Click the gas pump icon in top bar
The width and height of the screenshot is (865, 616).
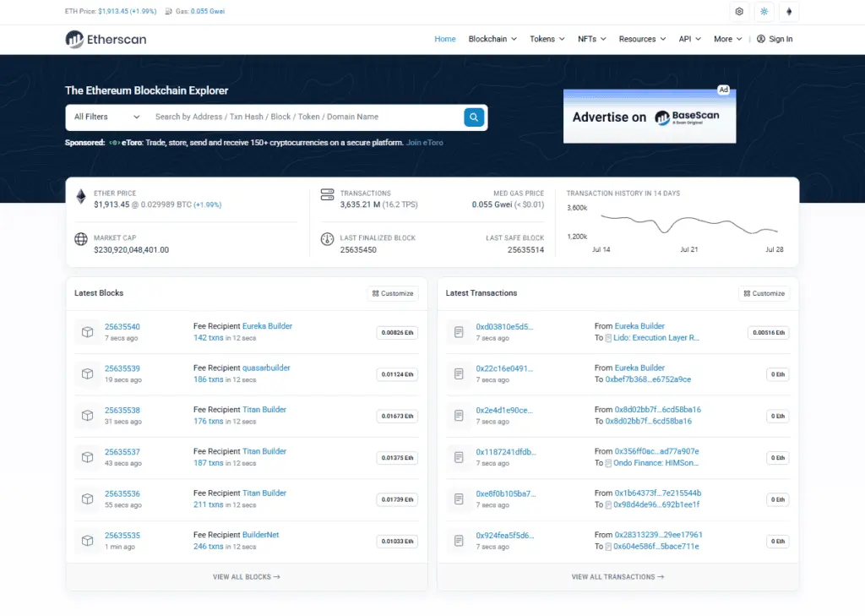(x=168, y=11)
